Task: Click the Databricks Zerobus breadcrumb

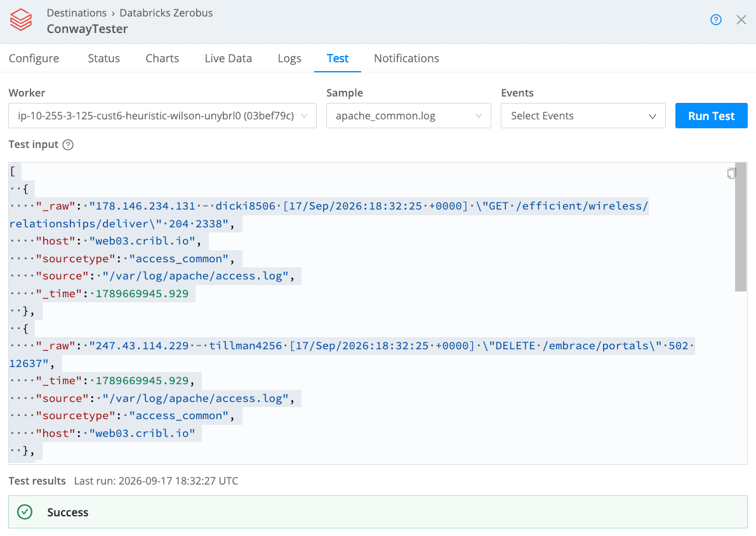Action: point(166,13)
